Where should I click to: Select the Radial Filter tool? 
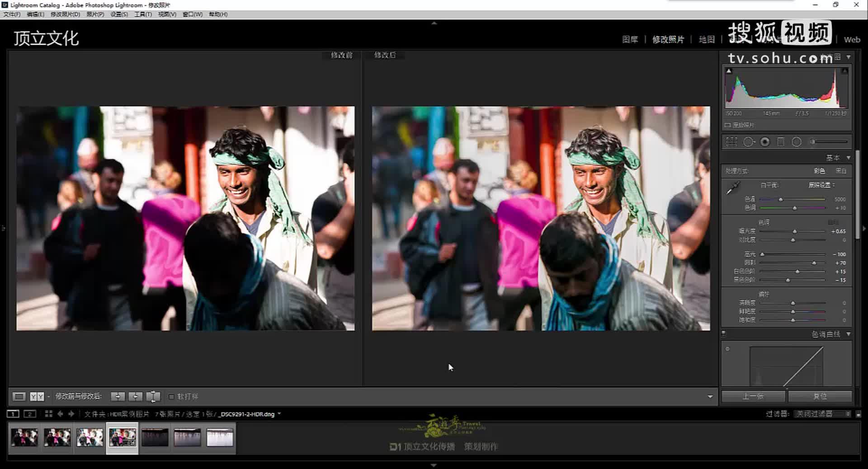pos(797,142)
